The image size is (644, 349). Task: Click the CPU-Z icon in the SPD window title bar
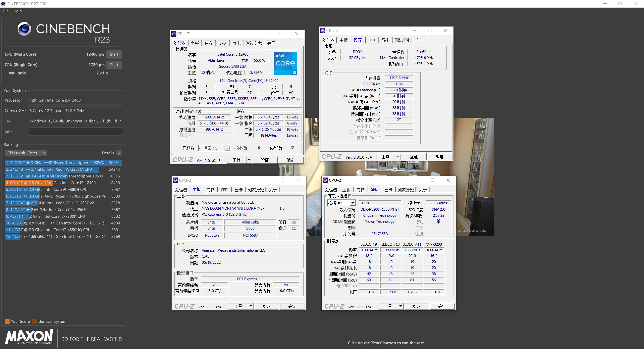(x=325, y=180)
